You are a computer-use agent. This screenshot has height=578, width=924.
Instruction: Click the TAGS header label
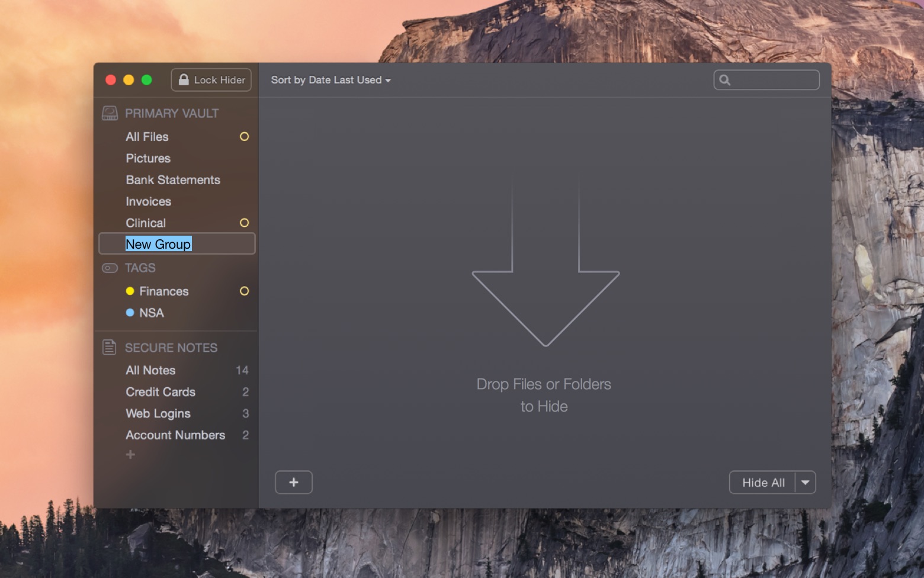click(140, 268)
